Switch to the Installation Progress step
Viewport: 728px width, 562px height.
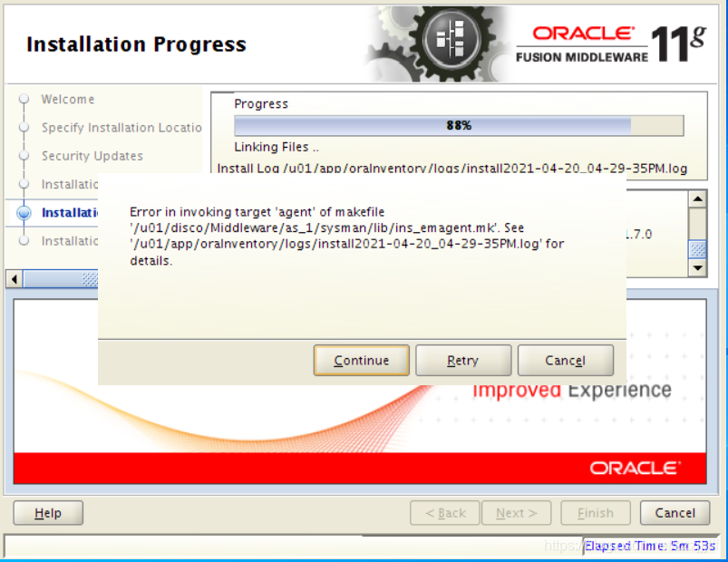pos(72,212)
